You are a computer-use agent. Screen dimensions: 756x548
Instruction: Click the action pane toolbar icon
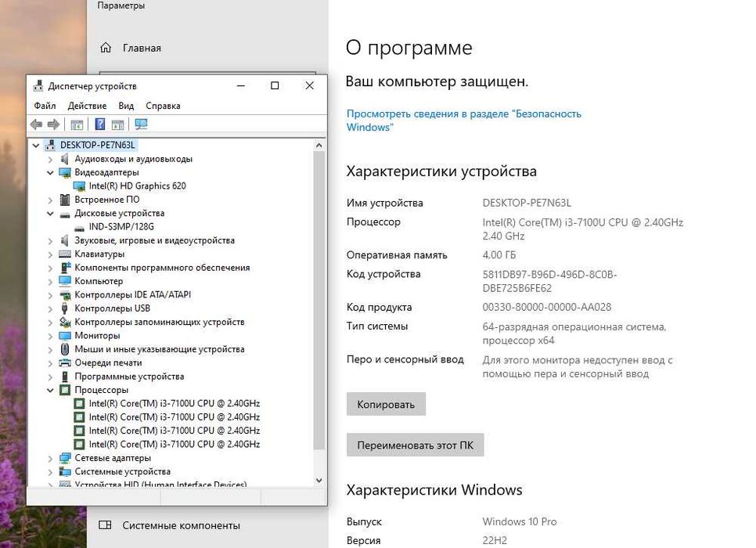pyautogui.click(x=117, y=124)
